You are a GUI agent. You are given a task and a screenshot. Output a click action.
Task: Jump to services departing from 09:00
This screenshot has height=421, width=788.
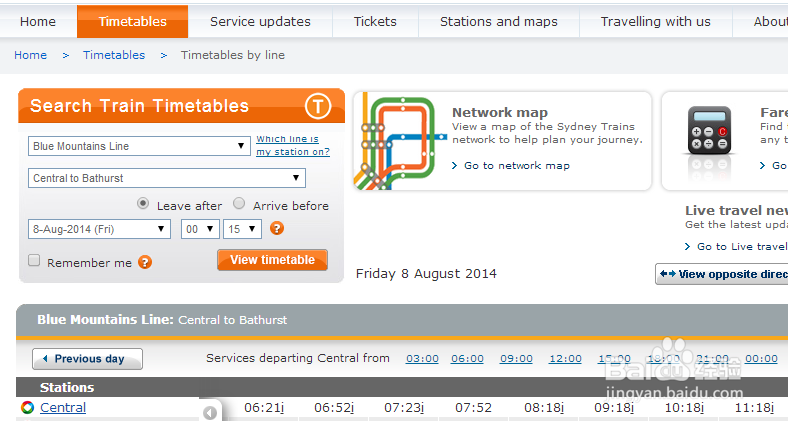point(516,358)
